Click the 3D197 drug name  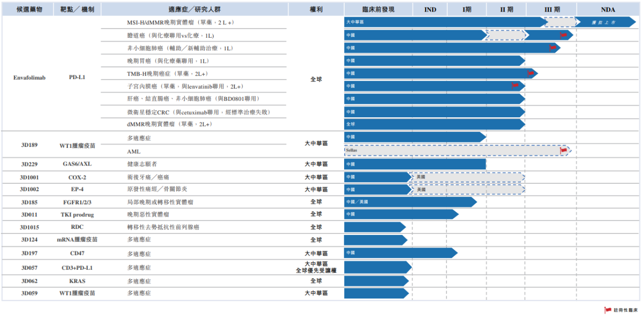click(x=30, y=254)
